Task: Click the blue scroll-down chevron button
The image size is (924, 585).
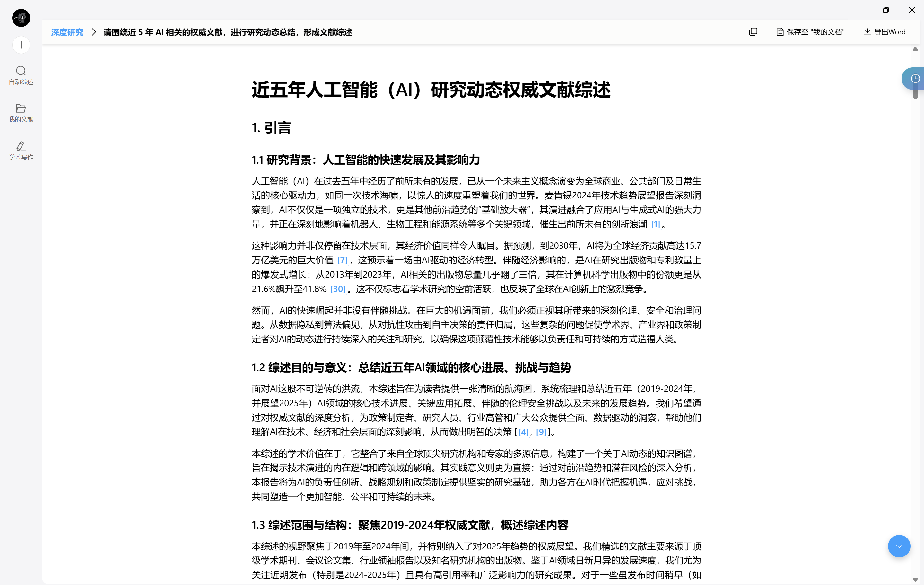Action: pyautogui.click(x=899, y=546)
